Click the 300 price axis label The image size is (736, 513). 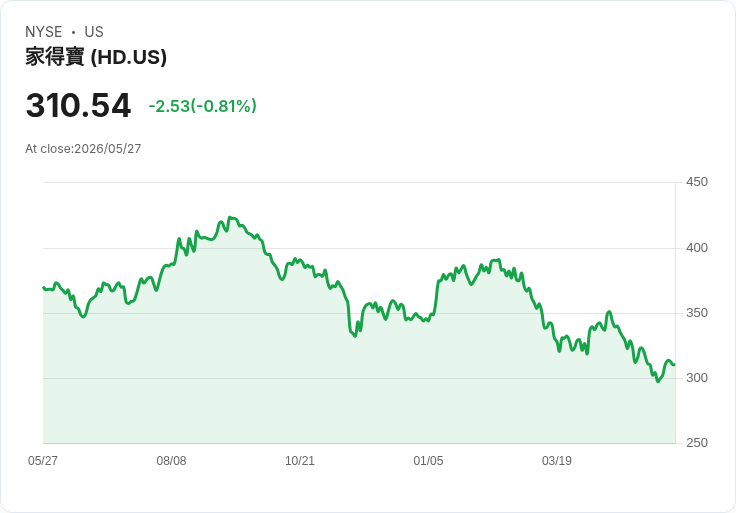(x=697, y=377)
